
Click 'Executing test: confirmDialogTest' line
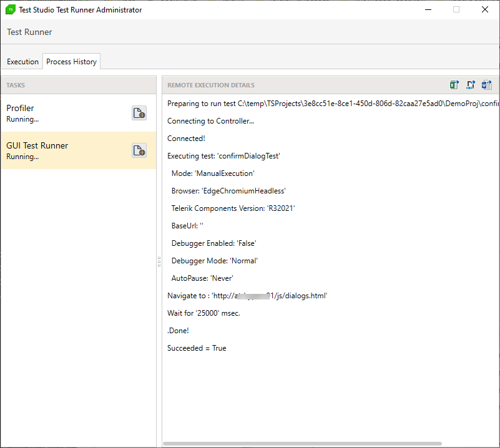(223, 156)
